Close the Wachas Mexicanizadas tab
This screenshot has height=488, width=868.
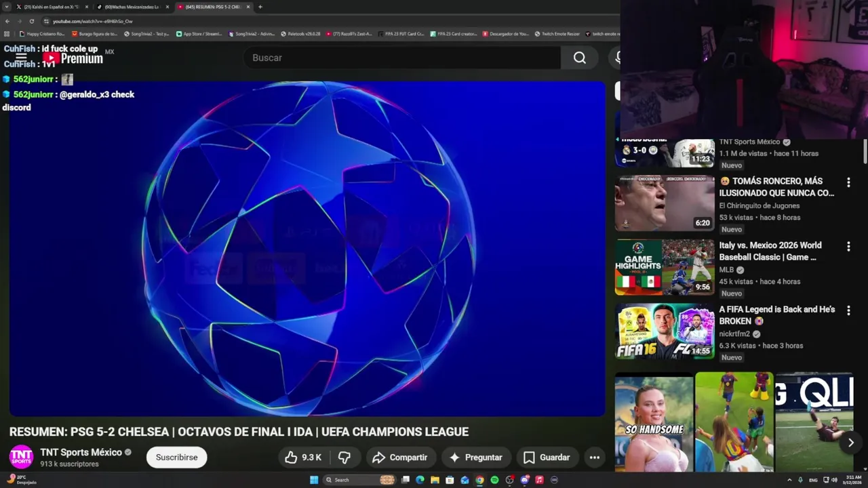point(167,7)
